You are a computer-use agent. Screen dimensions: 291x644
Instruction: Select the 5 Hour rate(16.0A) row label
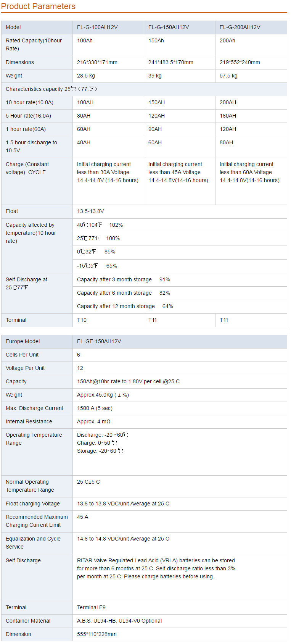[x=28, y=116]
